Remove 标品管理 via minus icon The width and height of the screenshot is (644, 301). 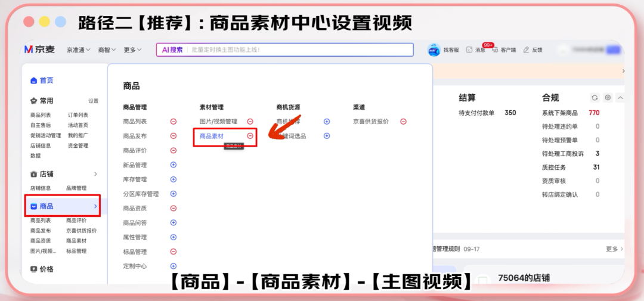[x=174, y=252]
